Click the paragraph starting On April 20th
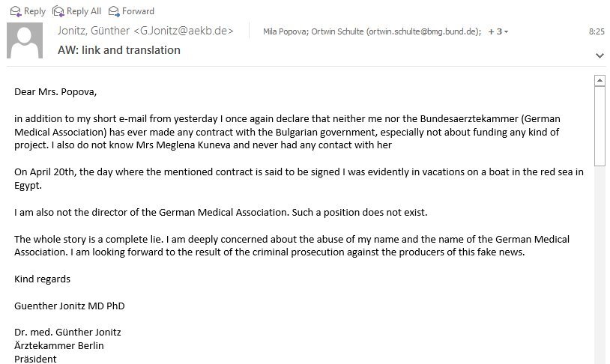The image size is (610, 364). 299,178
